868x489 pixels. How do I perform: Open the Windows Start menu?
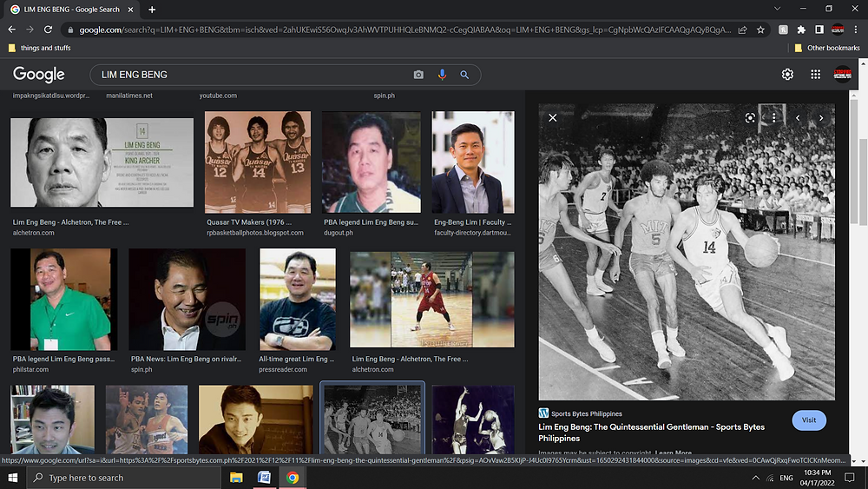pos(13,478)
